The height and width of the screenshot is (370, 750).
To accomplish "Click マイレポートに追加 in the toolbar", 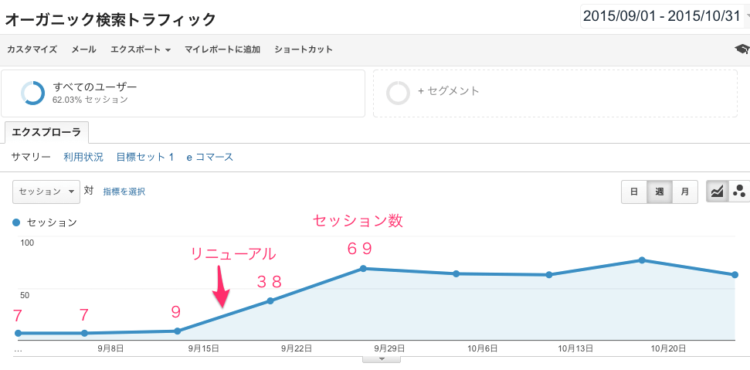I will [x=222, y=50].
